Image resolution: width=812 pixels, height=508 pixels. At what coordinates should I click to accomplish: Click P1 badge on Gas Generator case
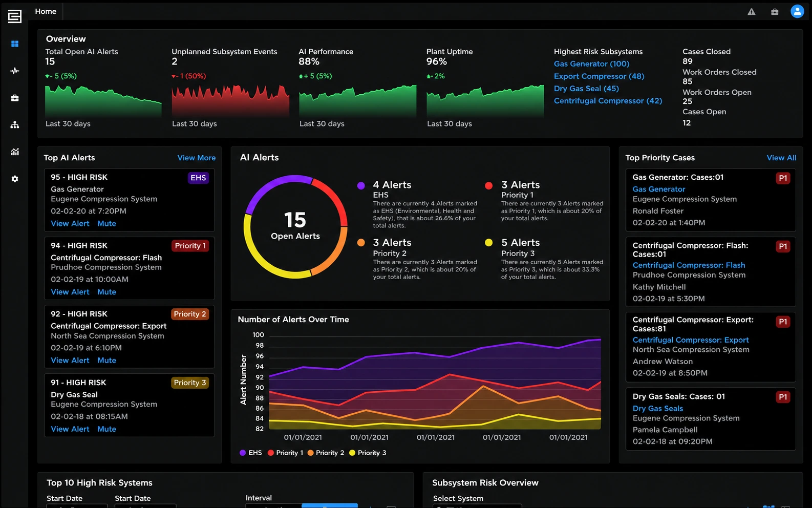pyautogui.click(x=783, y=178)
